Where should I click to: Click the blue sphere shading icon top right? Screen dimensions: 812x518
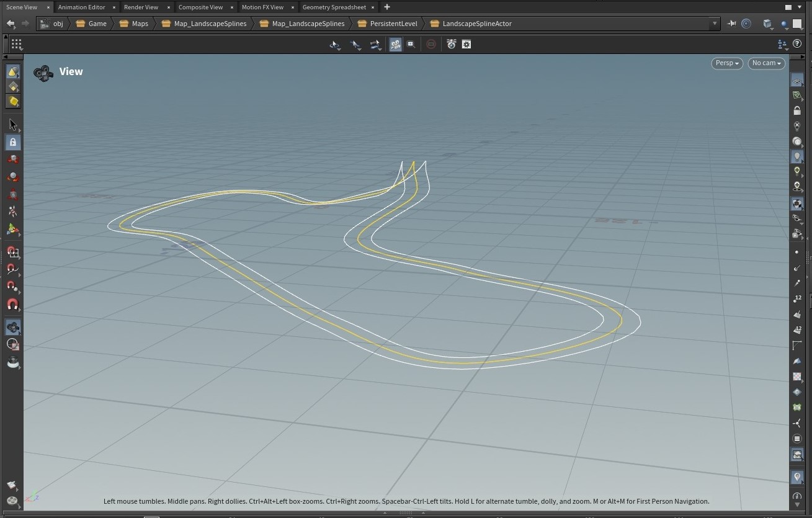(x=785, y=24)
